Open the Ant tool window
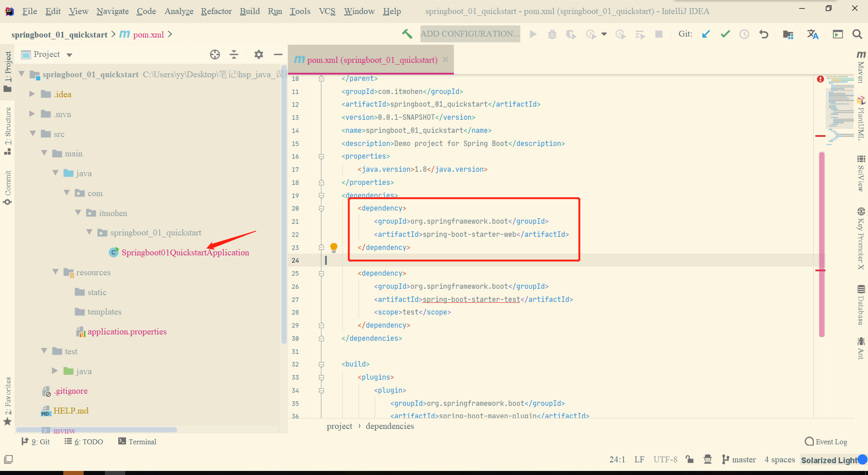The height and width of the screenshot is (475, 868). pyautogui.click(x=861, y=348)
